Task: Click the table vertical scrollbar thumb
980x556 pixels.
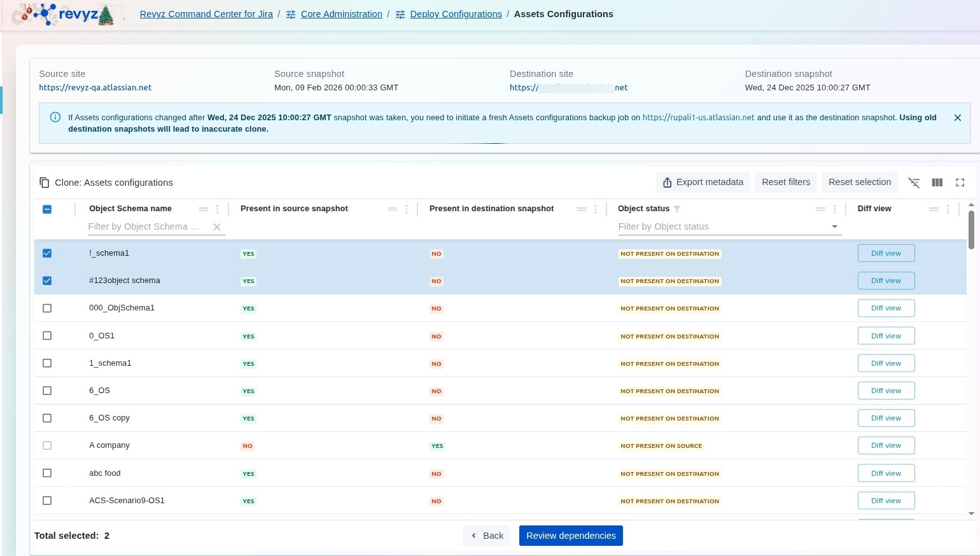Action: (971, 230)
